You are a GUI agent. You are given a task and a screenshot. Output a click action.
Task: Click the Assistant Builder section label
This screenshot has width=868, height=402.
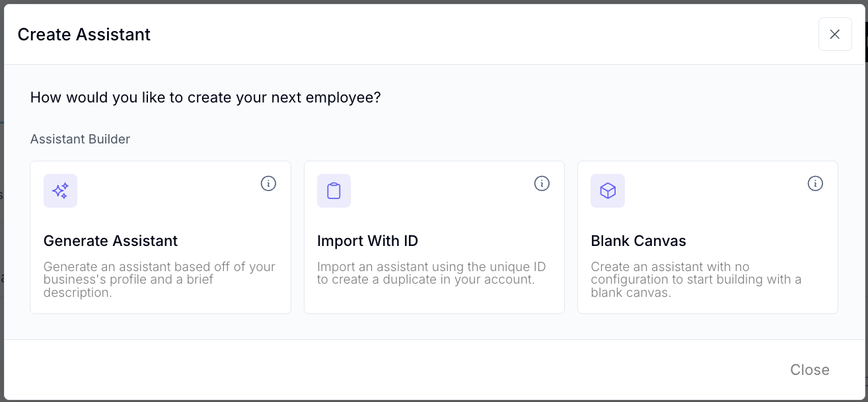coord(80,139)
